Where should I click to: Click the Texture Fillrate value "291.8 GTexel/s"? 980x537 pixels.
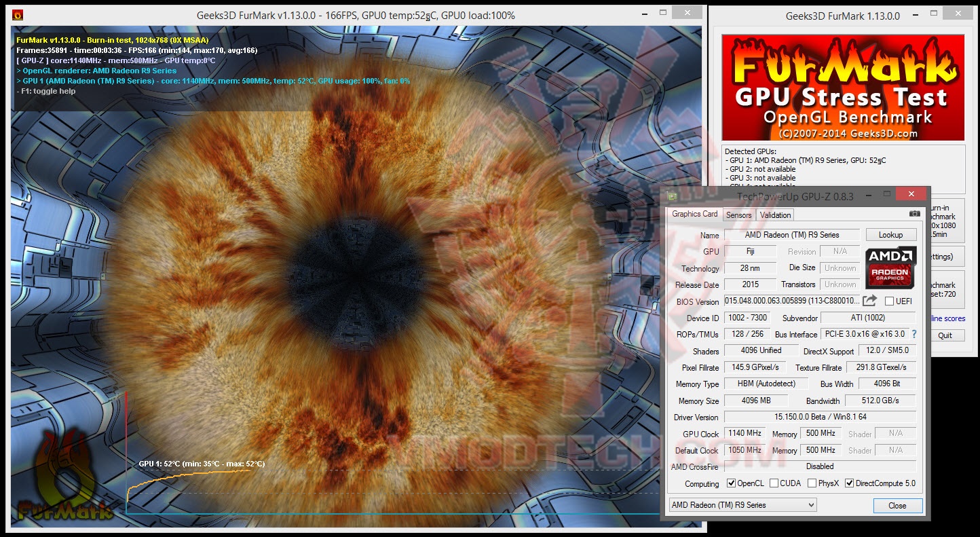click(x=881, y=367)
